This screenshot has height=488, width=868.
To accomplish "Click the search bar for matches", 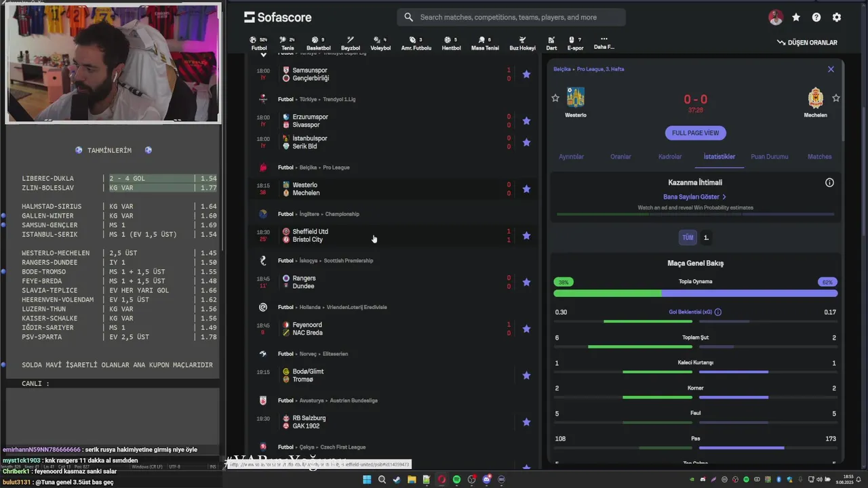I will 511,18.
